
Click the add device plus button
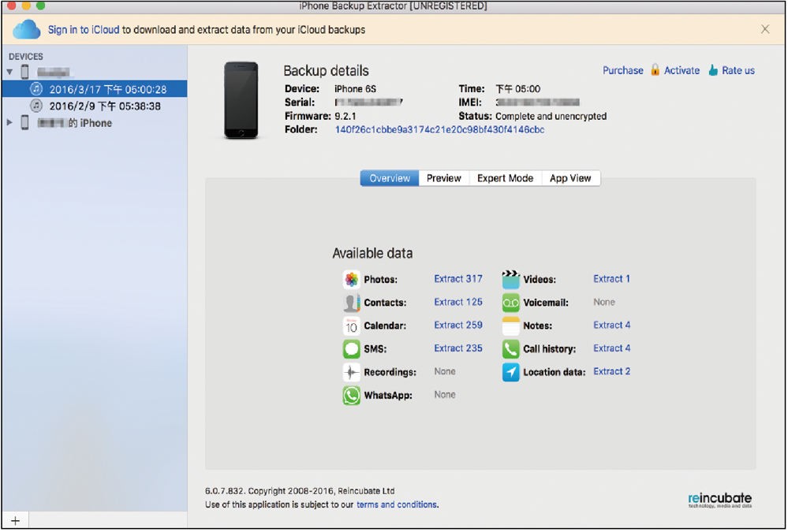tap(15, 520)
